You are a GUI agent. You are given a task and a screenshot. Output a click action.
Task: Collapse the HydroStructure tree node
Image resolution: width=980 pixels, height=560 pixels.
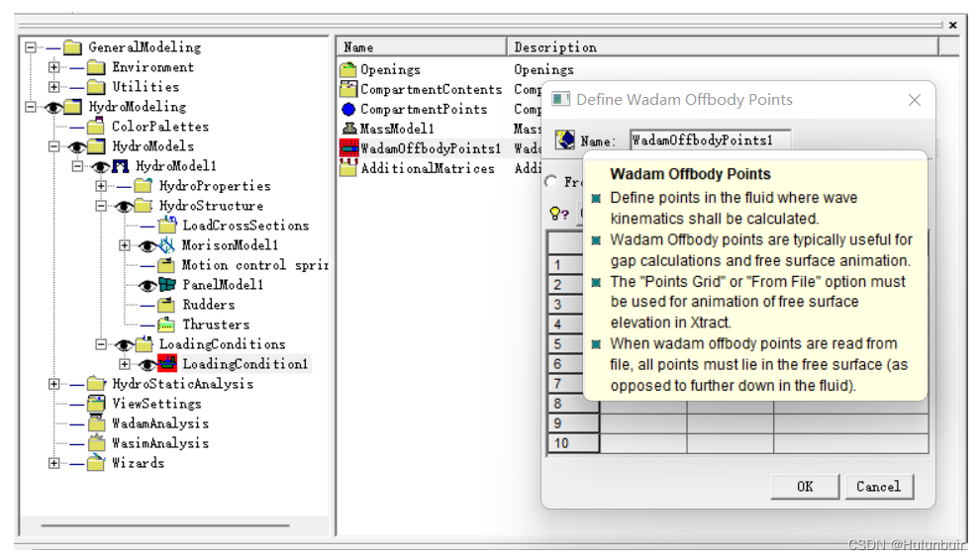(101, 206)
